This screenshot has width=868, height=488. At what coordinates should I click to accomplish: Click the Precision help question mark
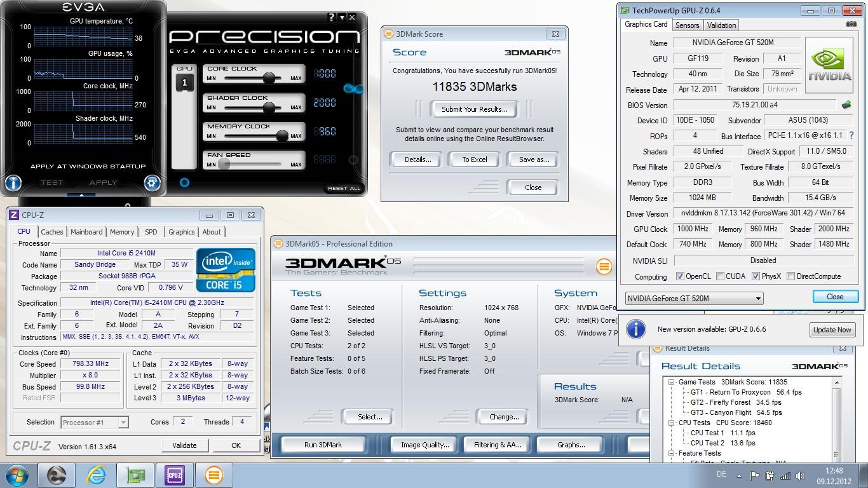[332, 18]
